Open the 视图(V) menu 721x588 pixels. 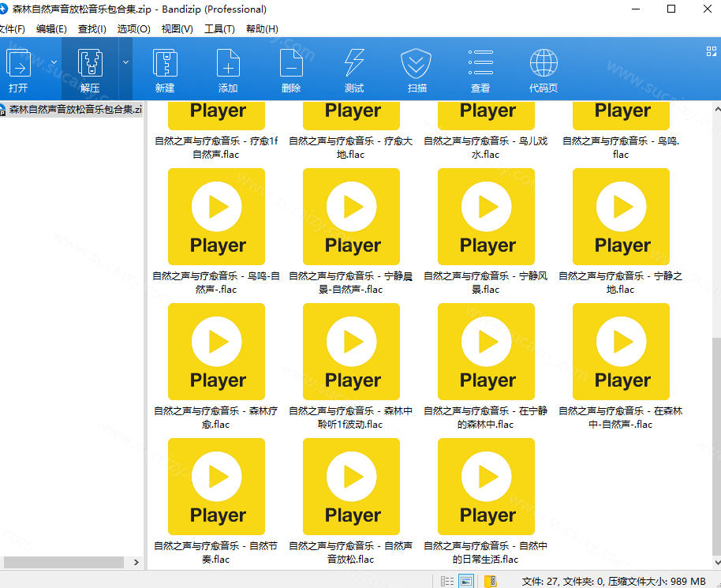(177, 29)
